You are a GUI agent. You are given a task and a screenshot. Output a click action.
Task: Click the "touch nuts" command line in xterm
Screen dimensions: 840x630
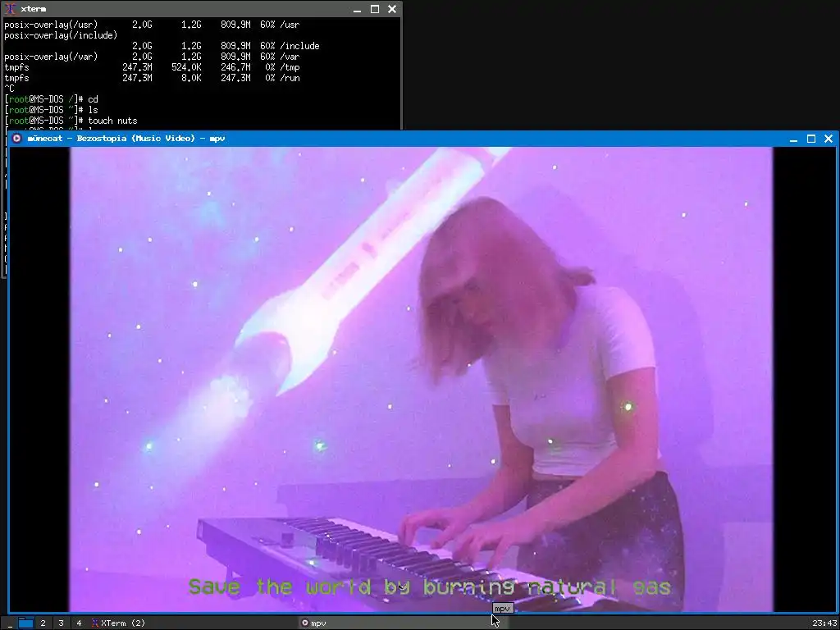71,121
